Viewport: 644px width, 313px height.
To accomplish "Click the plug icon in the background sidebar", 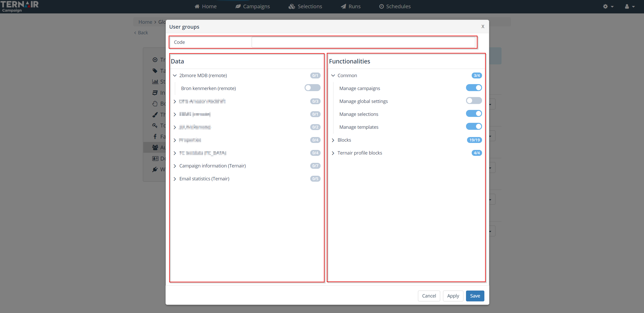I will click(x=155, y=170).
